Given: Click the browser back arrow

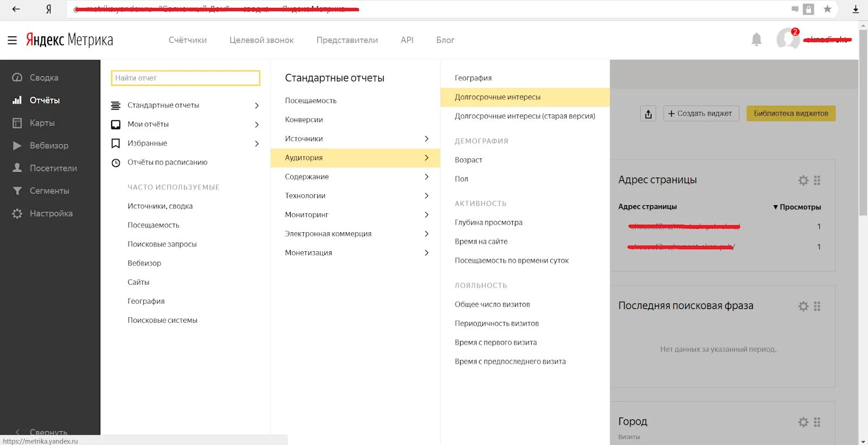Looking at the screenshot, I should [x=16, y=9].
